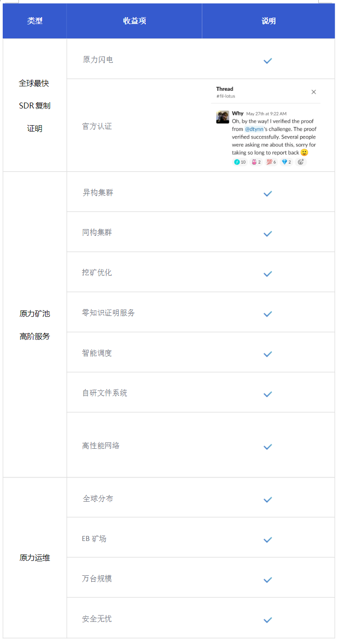The image size is (340, 644).
Task: Click the checkmark beside 挖矿优化
Action: (267, 274)
